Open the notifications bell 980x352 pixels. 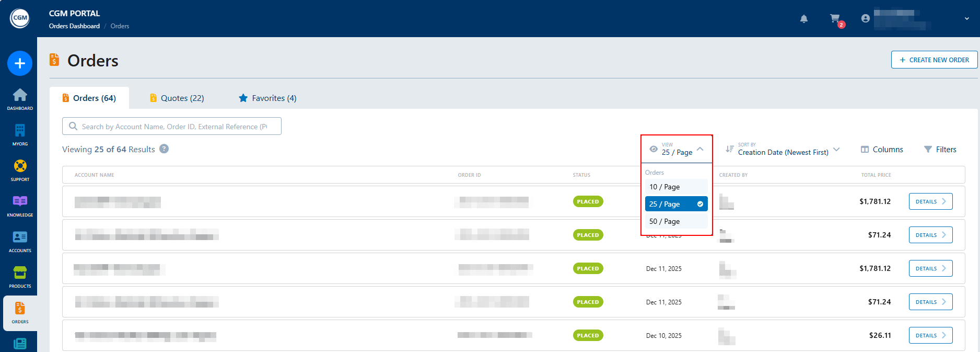804,19
